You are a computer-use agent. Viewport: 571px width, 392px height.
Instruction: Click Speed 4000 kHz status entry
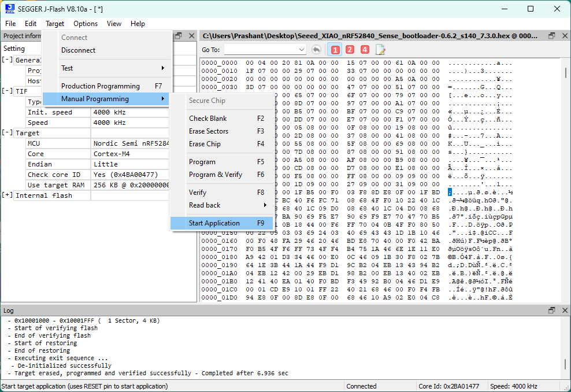click(x=513, y=386)
